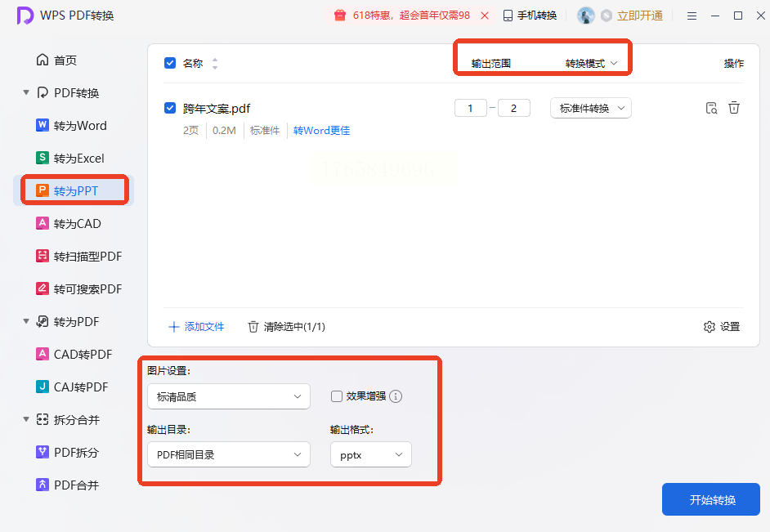
Task: Click the 标准件 file type label
Action: pos(265,131)
